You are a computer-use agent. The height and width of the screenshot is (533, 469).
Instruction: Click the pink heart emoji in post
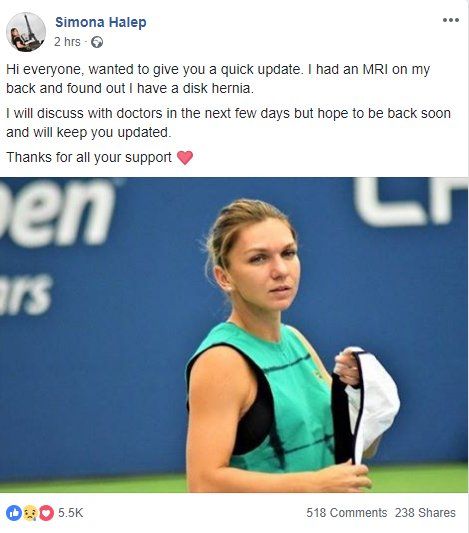[x=185, y=158]
